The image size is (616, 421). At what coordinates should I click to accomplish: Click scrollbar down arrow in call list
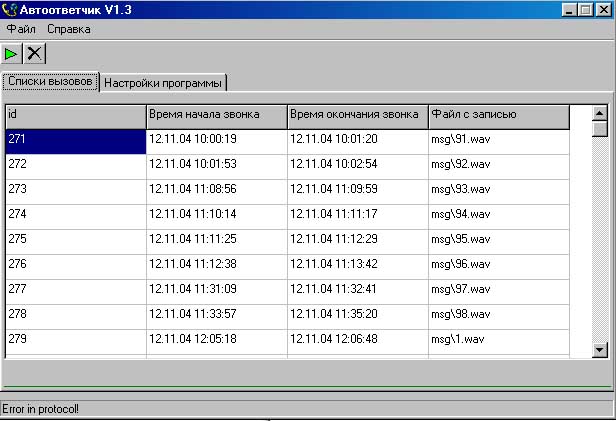pos(600,349)
